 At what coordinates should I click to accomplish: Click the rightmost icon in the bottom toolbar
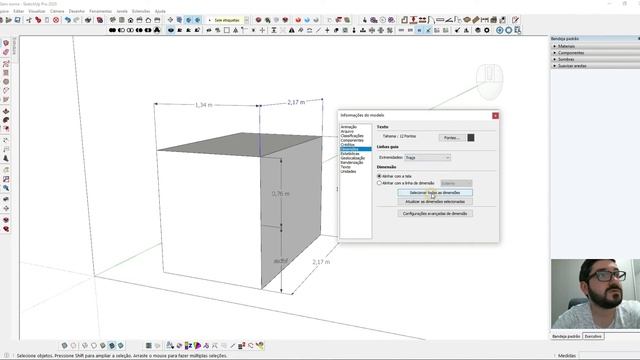tap(260, 346)
